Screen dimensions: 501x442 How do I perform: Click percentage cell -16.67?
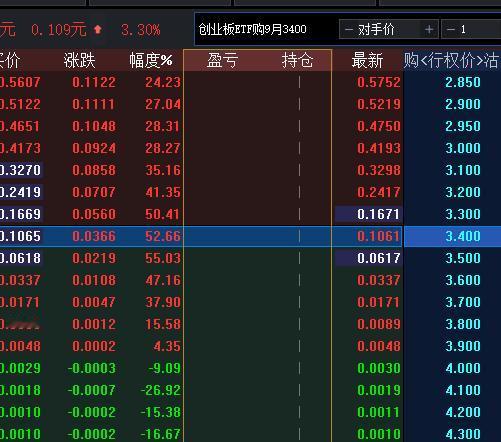161,434
